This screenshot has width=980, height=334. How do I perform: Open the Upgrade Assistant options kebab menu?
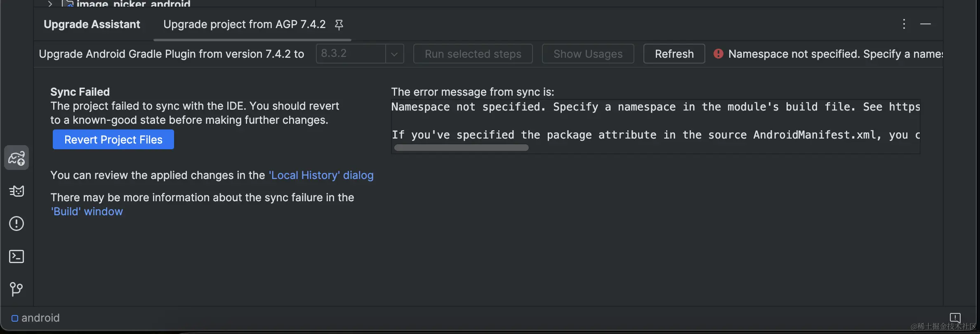point(903,24)
